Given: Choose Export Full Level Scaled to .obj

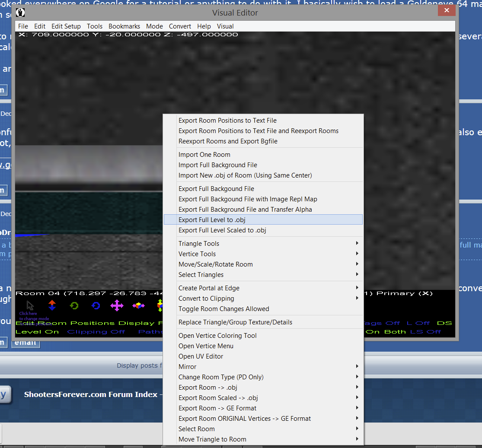Looking at the screenshot, I should pos(263,230).
